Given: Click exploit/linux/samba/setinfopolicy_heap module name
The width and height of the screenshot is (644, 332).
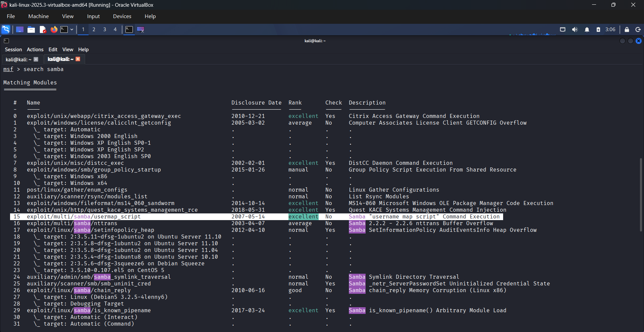Looking at the screenshot, I should tap(91, 230).
